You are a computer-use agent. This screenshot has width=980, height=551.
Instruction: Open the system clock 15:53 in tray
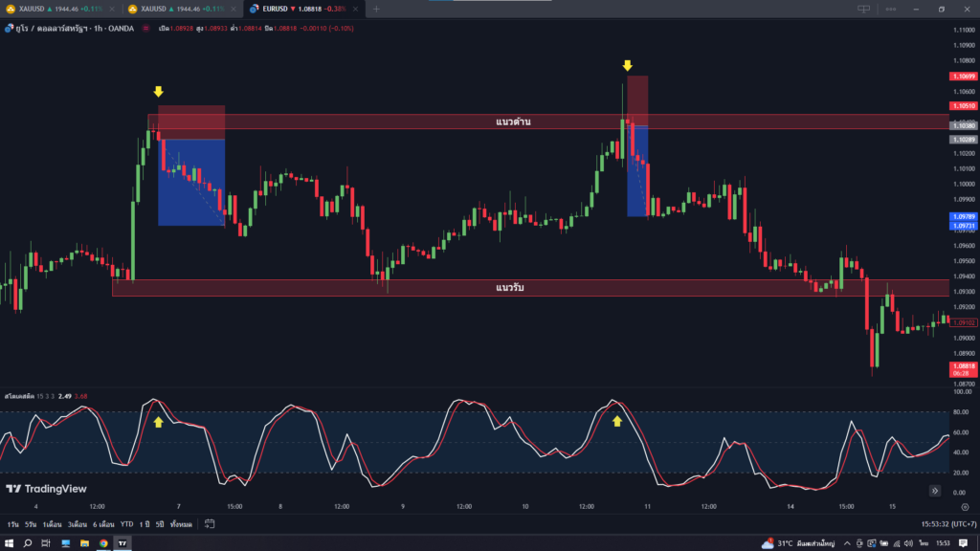click(x=943, y=543)
